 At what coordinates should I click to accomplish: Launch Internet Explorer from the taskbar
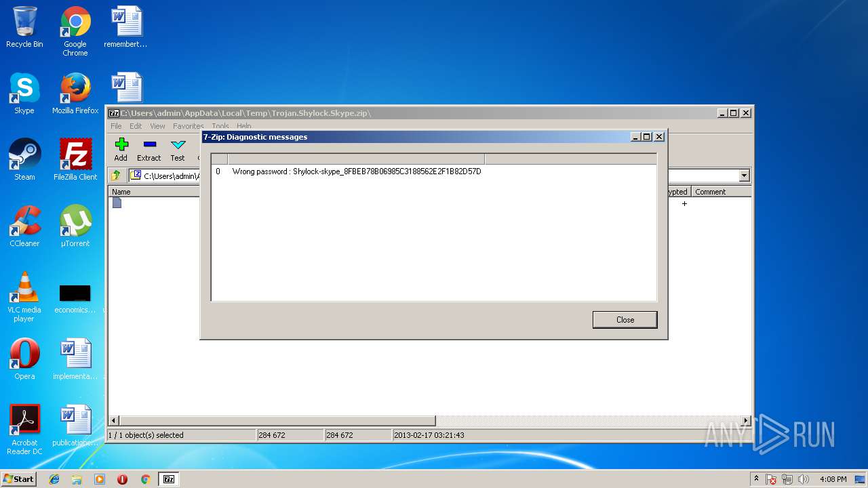54,479
